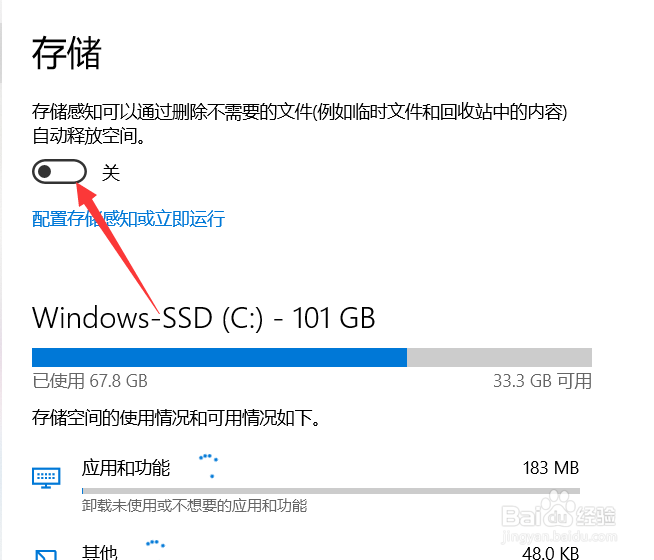
Task: Toggle the Storage Sense switch on
Action: click(x=59, y=172)
